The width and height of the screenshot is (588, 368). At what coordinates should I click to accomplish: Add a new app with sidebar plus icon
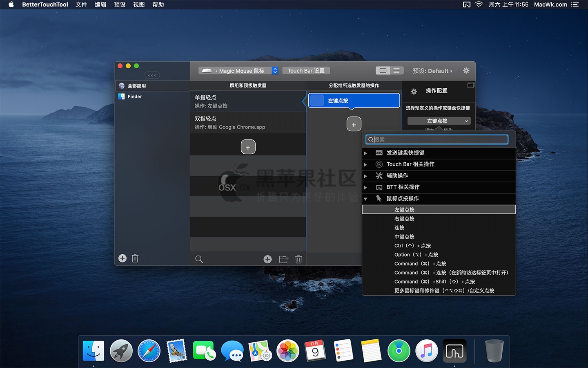(x=122, y=258)
